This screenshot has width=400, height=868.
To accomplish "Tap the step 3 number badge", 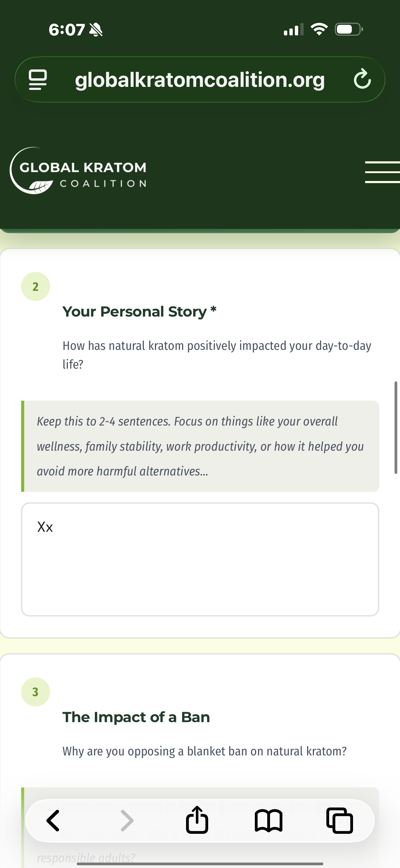I will pos(35,692).
